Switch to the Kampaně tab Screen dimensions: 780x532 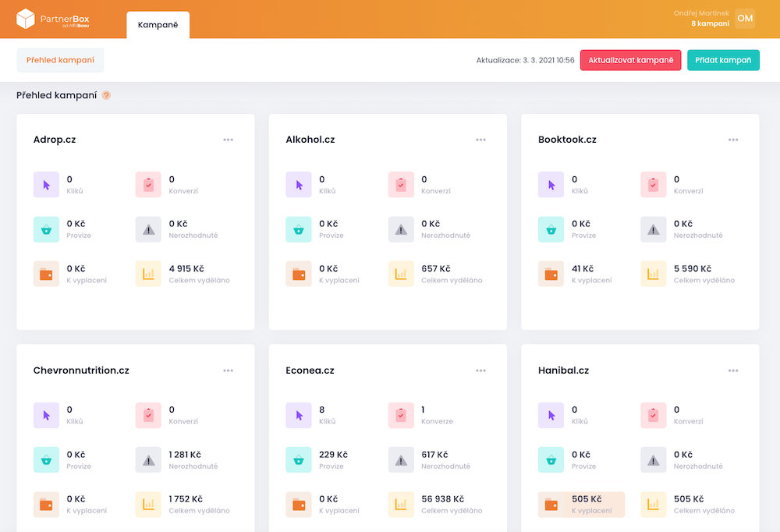tap(158, 25)
